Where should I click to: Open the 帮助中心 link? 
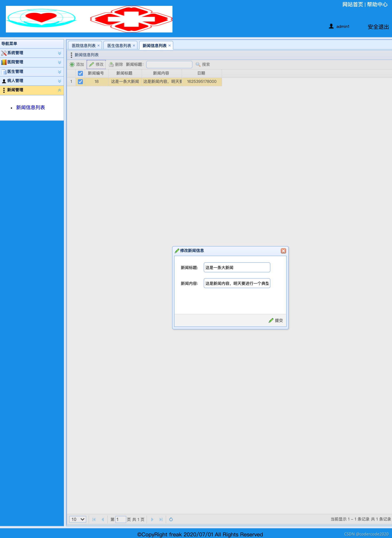(377, 5)
